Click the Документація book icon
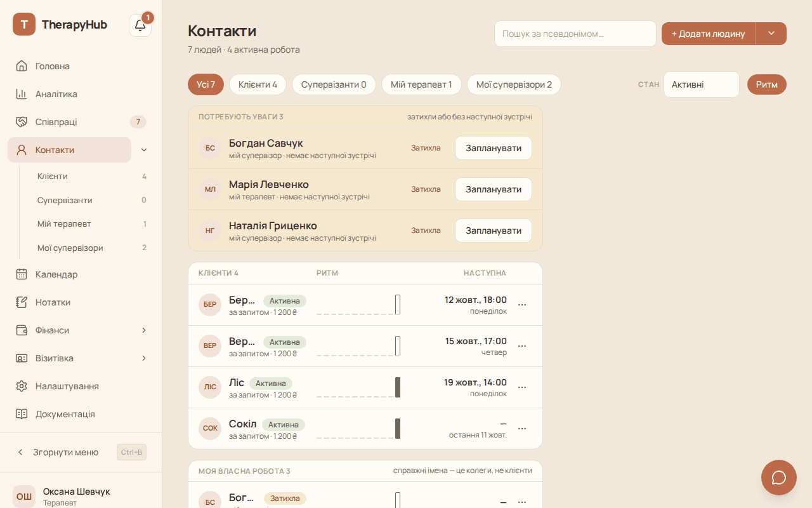Screen dimensions: 812x508 [22, 414]
